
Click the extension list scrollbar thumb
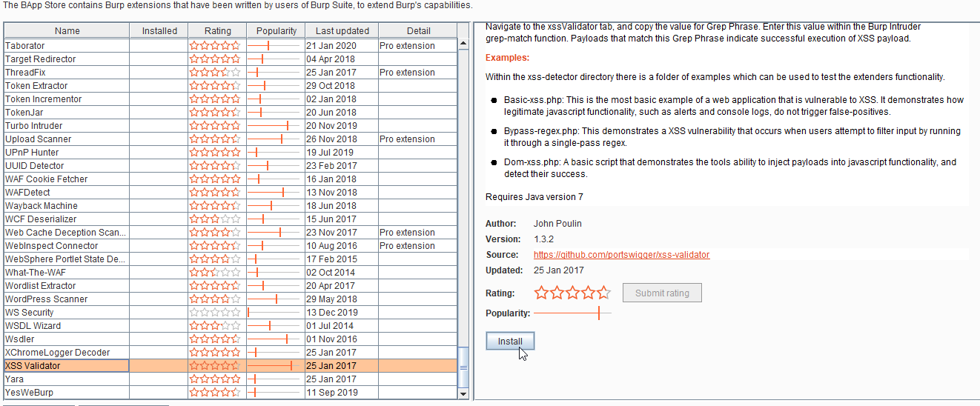point(464,367)
